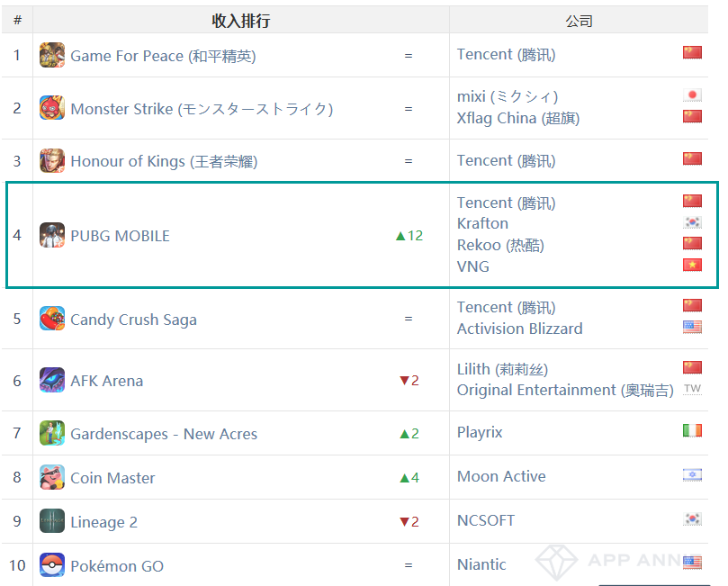728x586 pixels.
Task: Click the Candy Crush Saga app icon
Action: pos(52,319)
